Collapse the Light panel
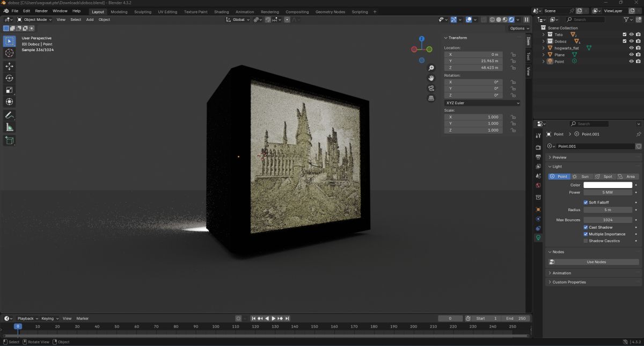Viewport: 644px width, 346px height. (594, 167)
